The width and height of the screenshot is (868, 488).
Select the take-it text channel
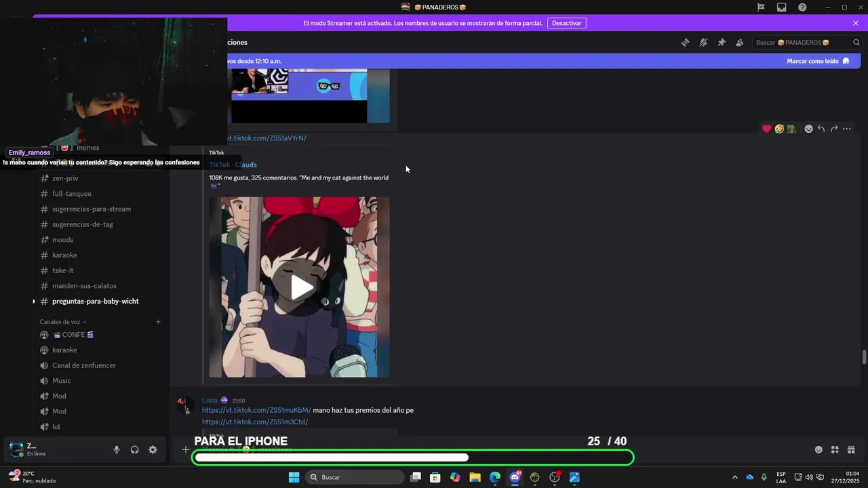point(63,270)
